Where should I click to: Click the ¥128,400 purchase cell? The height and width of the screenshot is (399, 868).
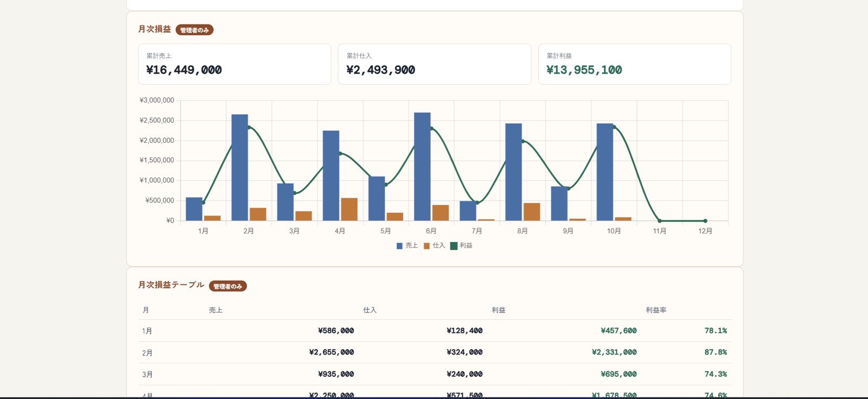[464, 331]
